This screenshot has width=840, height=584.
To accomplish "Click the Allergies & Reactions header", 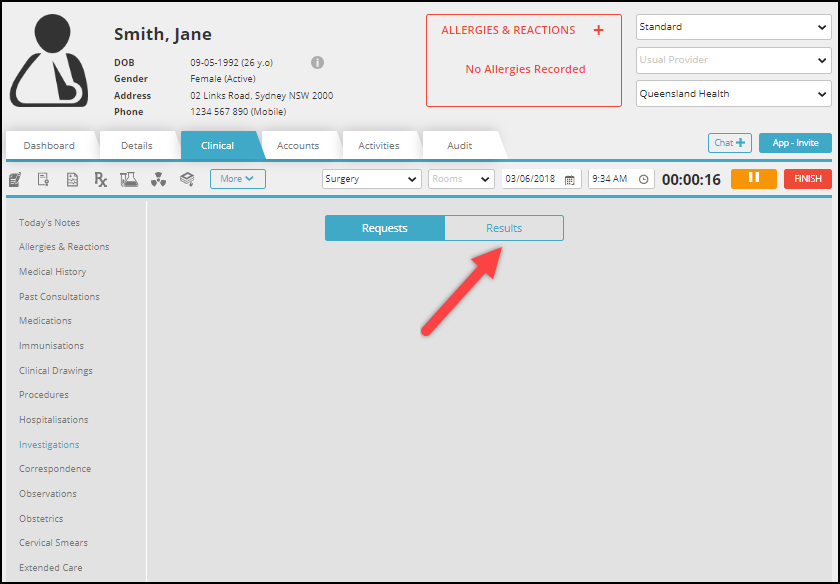I will 508,30.
